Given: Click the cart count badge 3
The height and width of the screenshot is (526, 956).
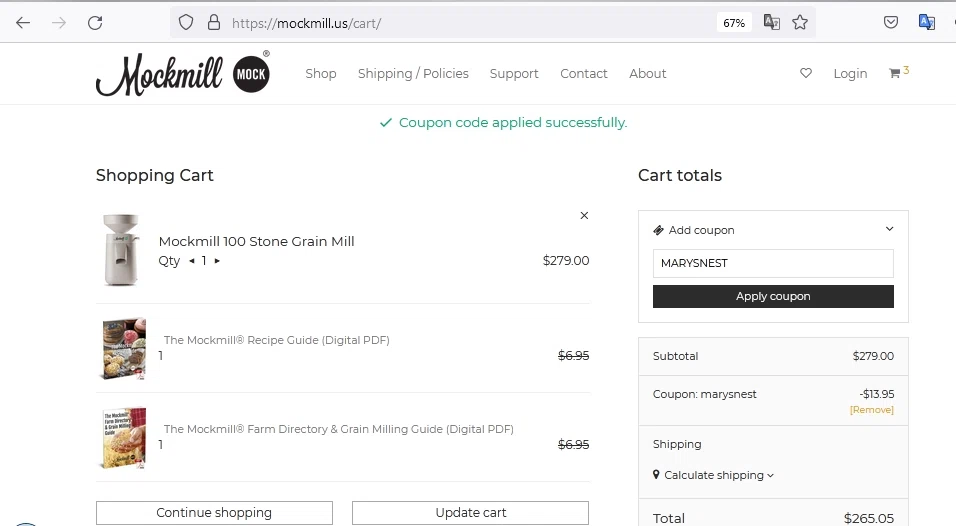Looking at the screenshot, I should pos(906,70).
